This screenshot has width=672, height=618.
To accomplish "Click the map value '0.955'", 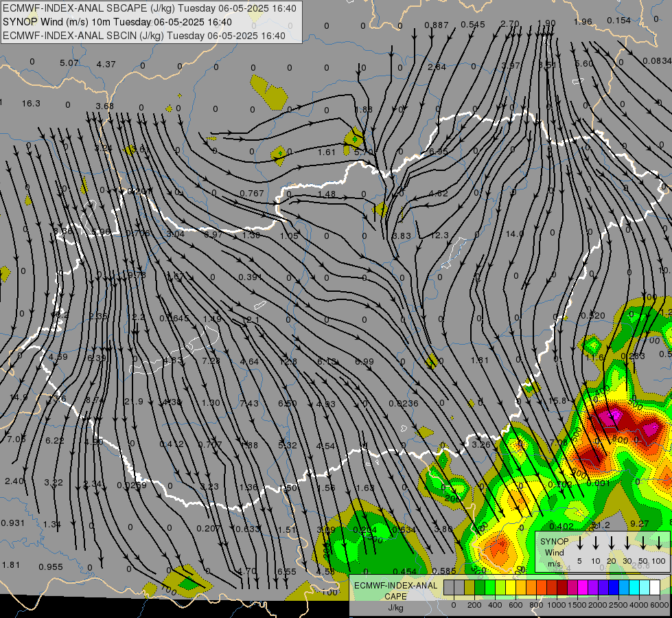I will (51, 566).
